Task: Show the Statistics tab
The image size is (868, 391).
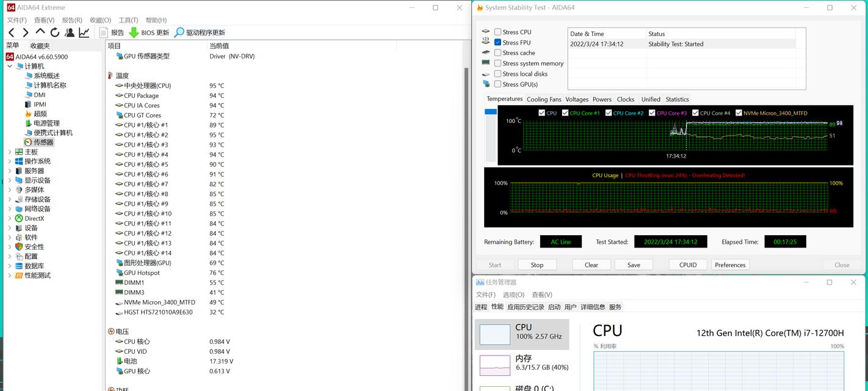Action: pos(677,99)
